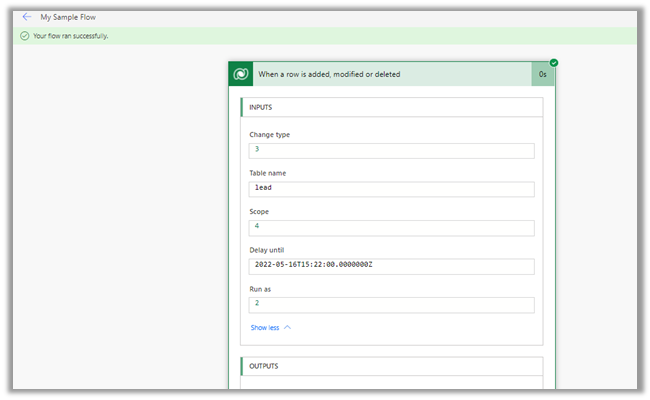Click the Dataverse connector icon on the trigger card
This screenshot has width=650, height=400.
pyautogui.click(x=240, y=74)
